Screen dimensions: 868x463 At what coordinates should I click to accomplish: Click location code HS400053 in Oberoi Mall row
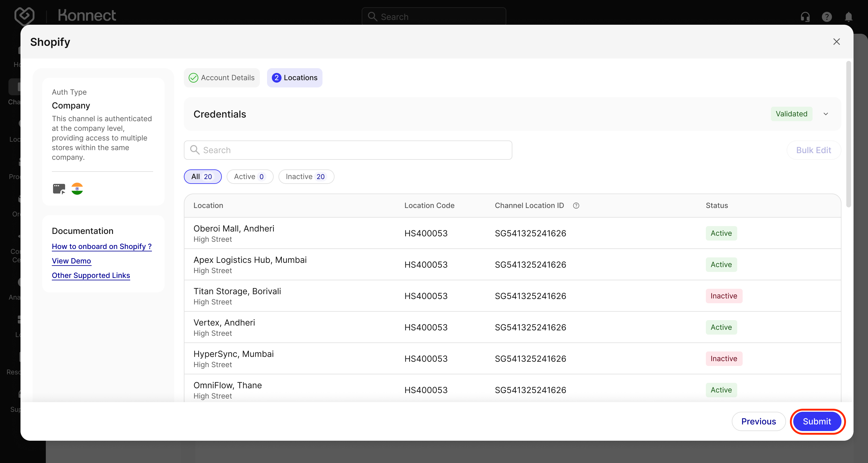pyautogui.click(x=426, y=233)
